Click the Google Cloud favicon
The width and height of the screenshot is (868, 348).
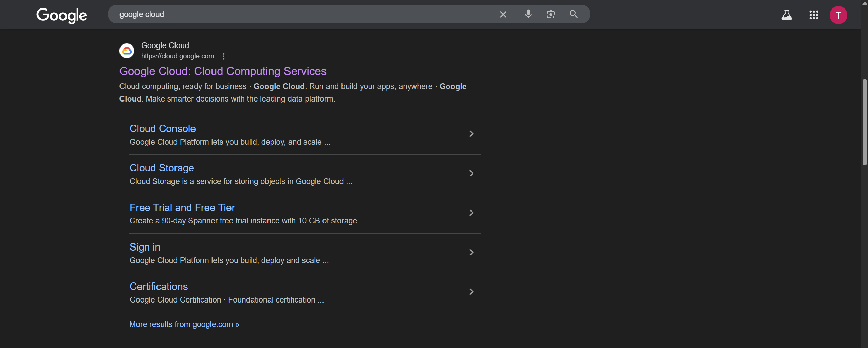pos(127,51)
